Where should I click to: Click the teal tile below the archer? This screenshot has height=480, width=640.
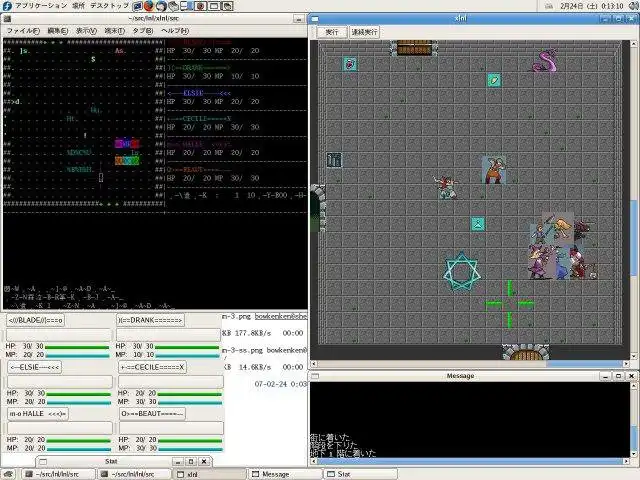click(478, 224)
